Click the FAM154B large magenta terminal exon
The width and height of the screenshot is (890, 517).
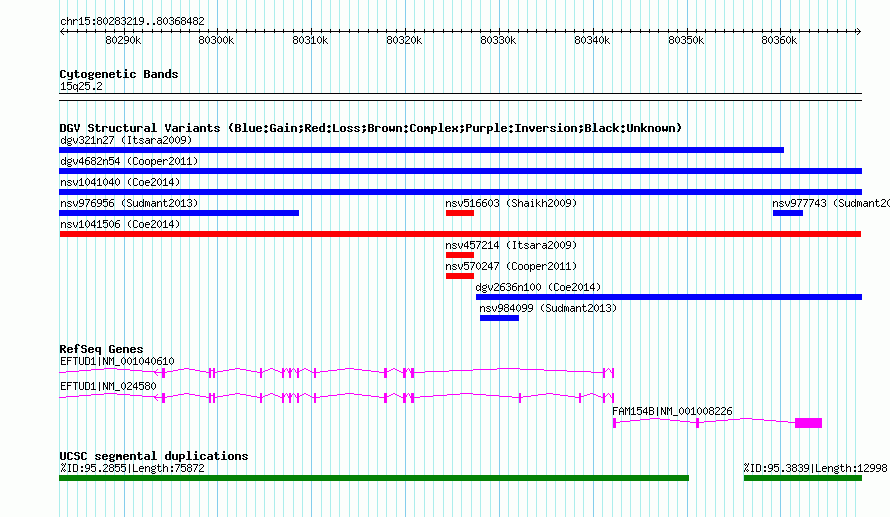coord(808,423)
